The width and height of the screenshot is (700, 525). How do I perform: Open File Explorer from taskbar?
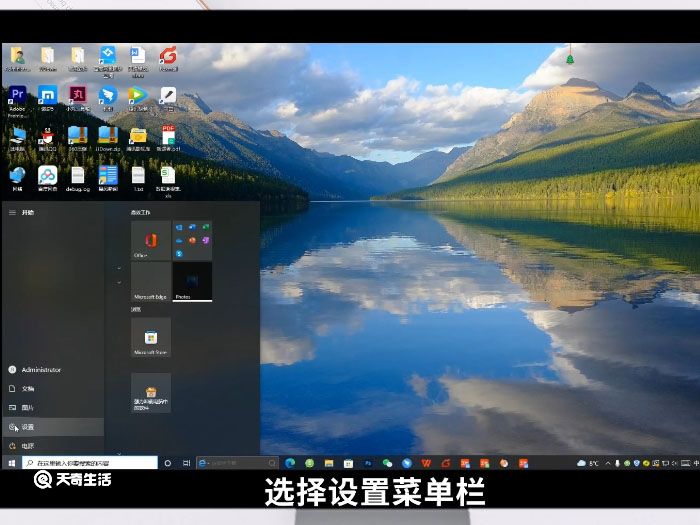[x=329, y=463]
